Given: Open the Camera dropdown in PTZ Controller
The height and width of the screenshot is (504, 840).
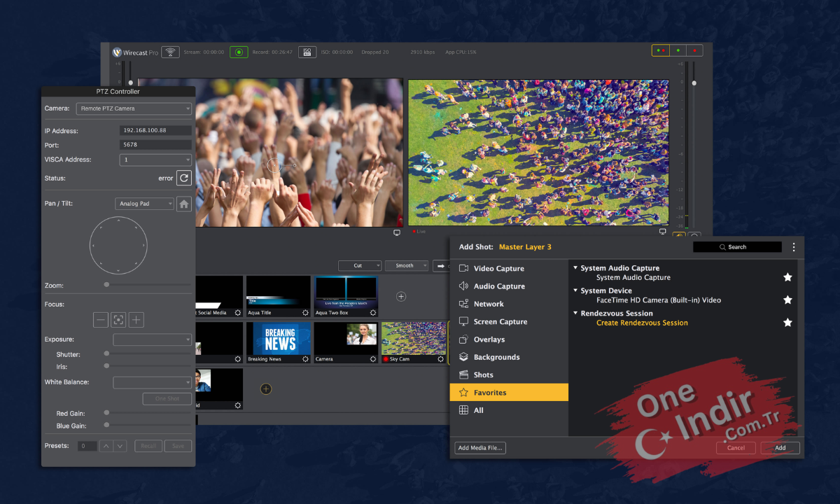Looking at the screenshot, I should tap(134, 108).
